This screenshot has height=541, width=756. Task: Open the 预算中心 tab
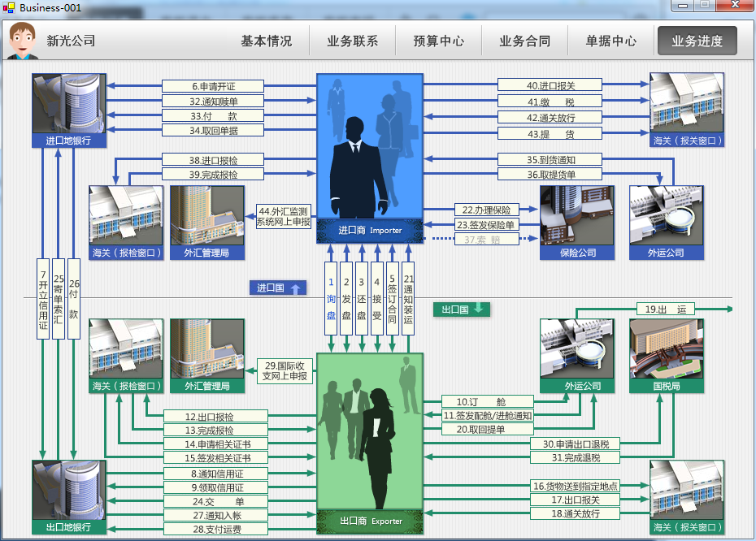point(438,41)
